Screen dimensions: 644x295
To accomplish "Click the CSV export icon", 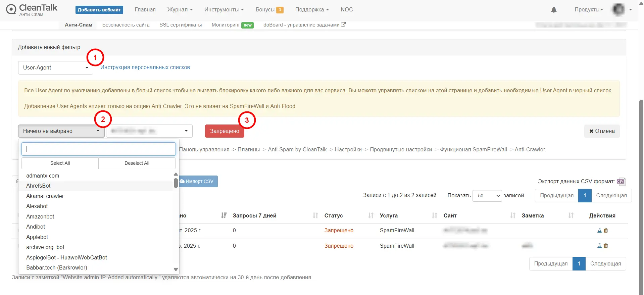I will coord(621,182).
